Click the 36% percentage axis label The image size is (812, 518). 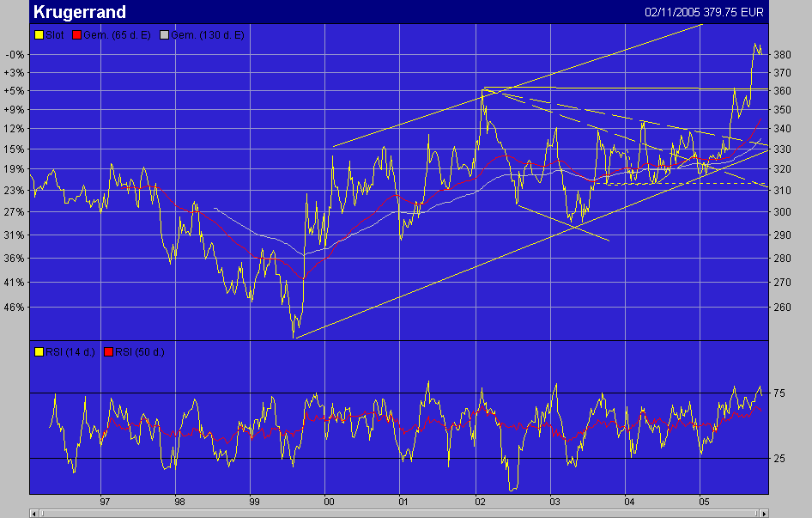click(15, 259)
